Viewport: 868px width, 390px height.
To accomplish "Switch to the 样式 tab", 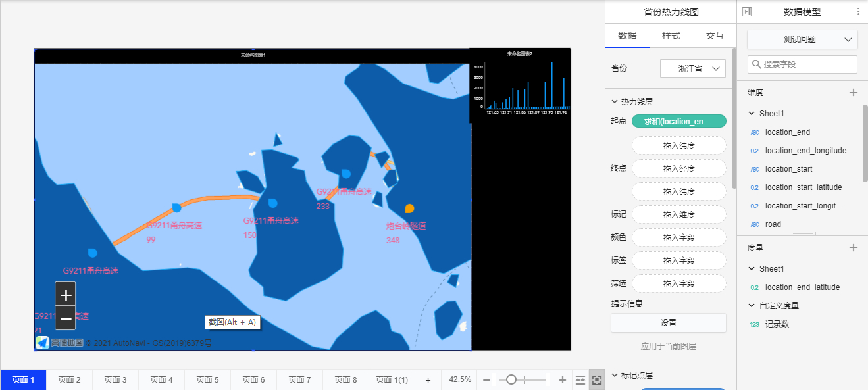I will (x=671, y=36).
